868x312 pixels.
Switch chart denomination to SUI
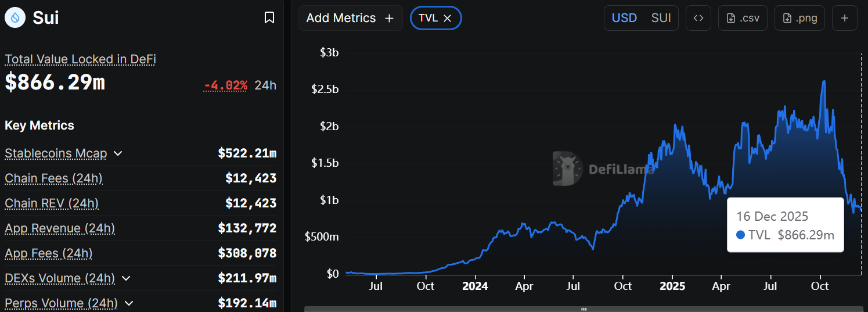point(661,18)
